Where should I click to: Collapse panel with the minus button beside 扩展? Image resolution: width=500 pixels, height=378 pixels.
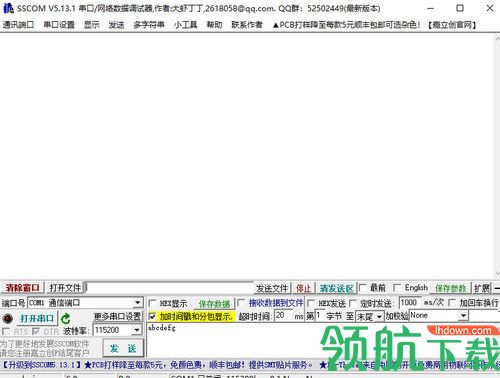pos(497,288)
